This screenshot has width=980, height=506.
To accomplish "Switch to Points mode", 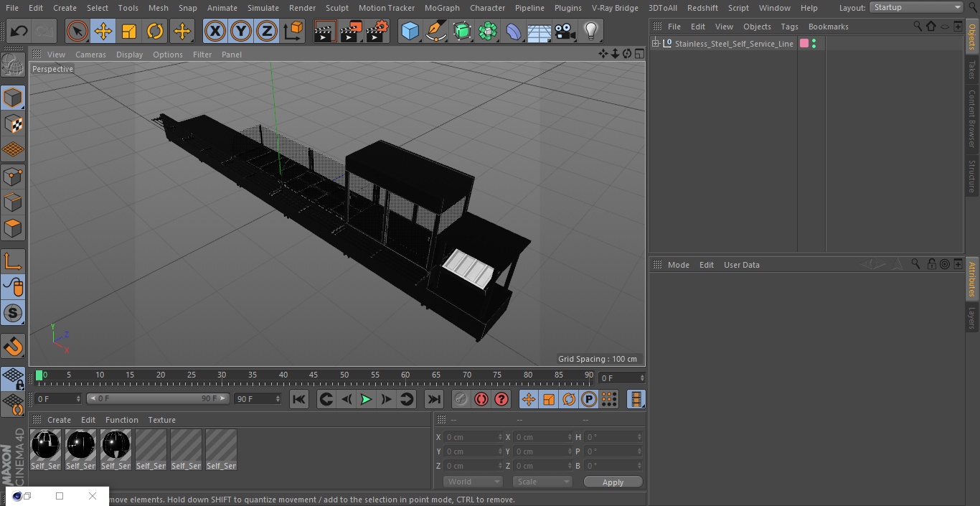I will click(x=13, y=176).
